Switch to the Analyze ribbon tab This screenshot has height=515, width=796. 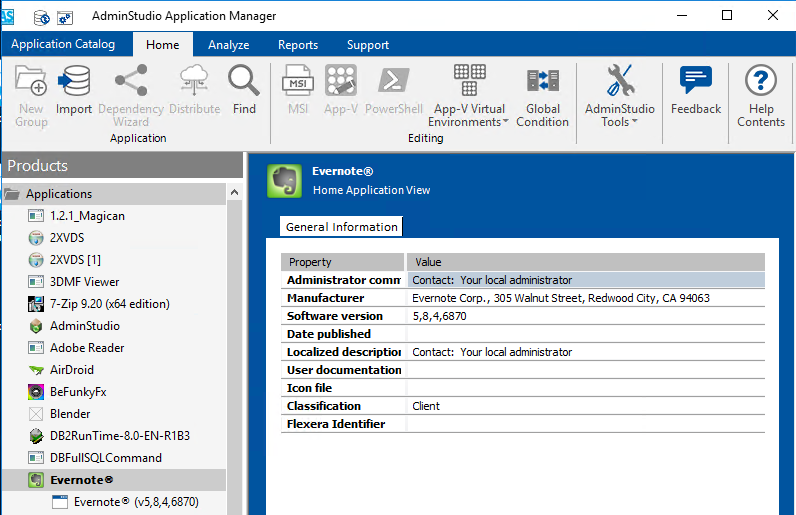(228, 45)
